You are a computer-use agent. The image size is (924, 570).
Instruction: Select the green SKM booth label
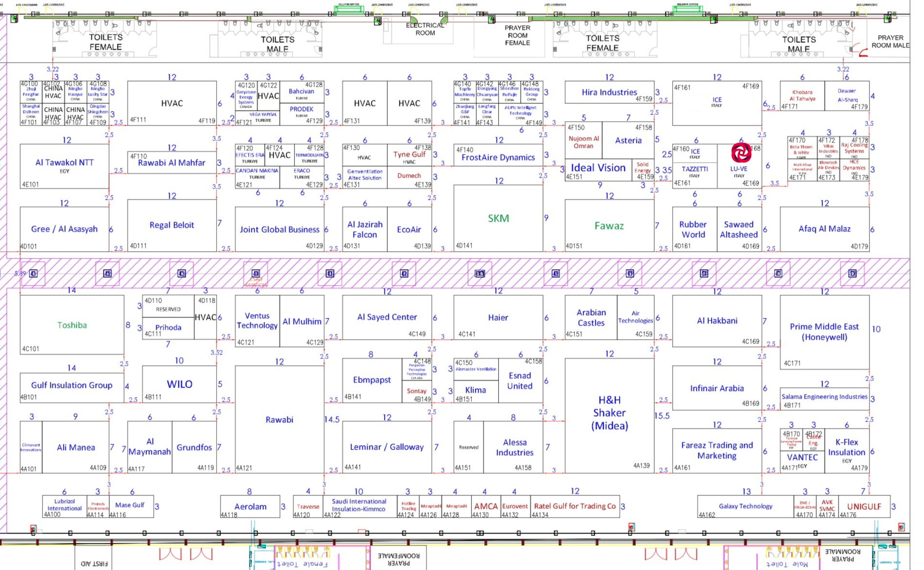[498, 218]
